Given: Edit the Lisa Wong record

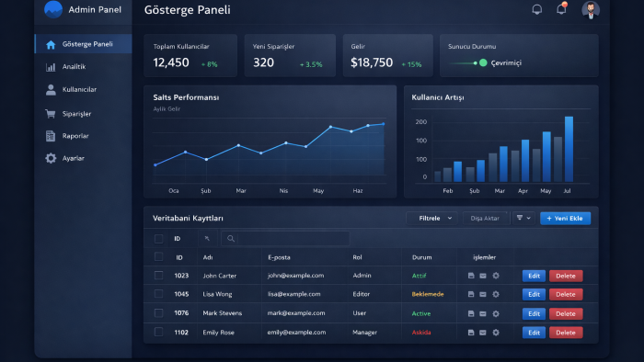Looking at the screenshot, I should pos(534,294).
